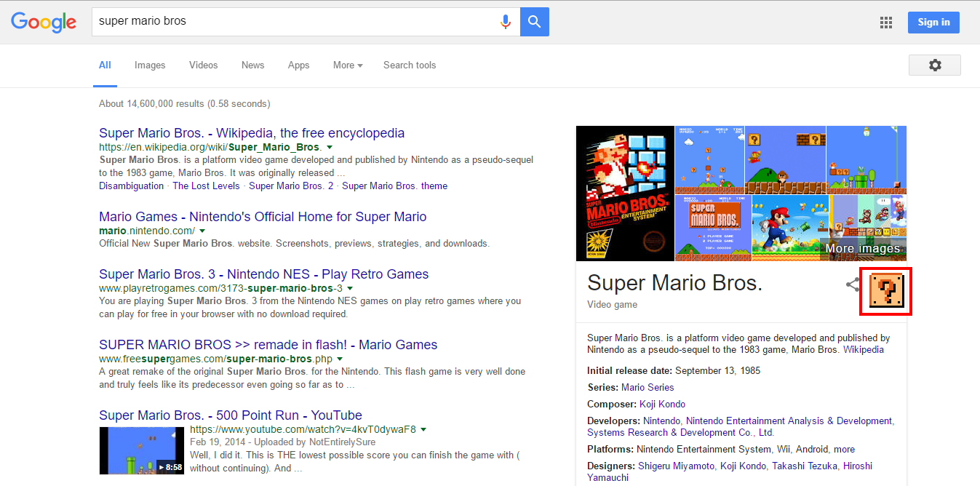This screenshot has height=486, width=980.
Task: Click the Nintendo developer link
Action: pos(661,421)
